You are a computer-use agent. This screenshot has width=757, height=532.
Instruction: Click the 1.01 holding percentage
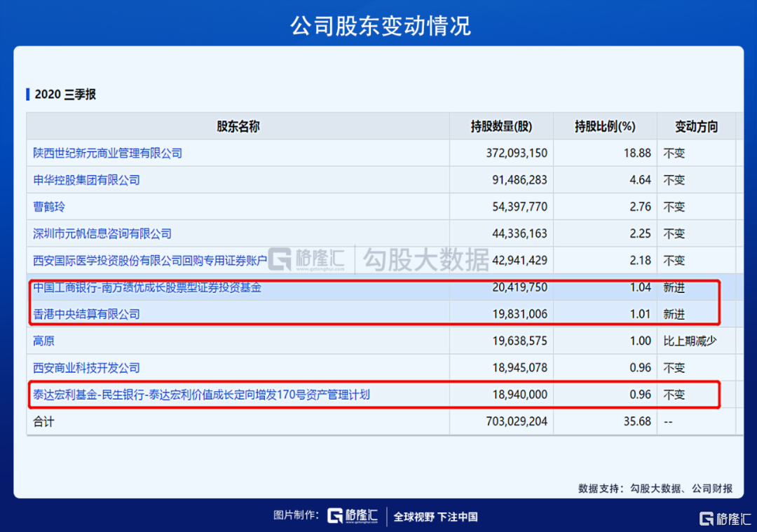(640, 314)
